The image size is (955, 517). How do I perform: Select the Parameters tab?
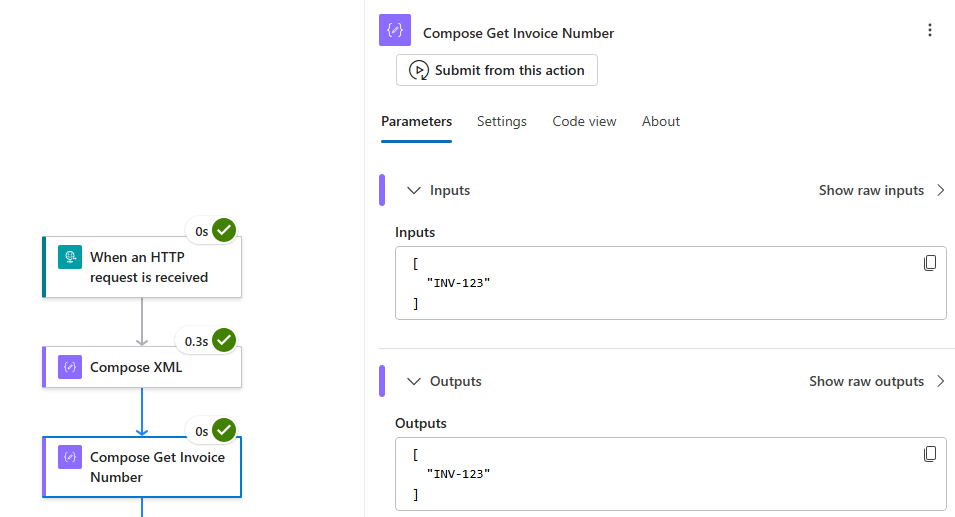coord(416,121)
